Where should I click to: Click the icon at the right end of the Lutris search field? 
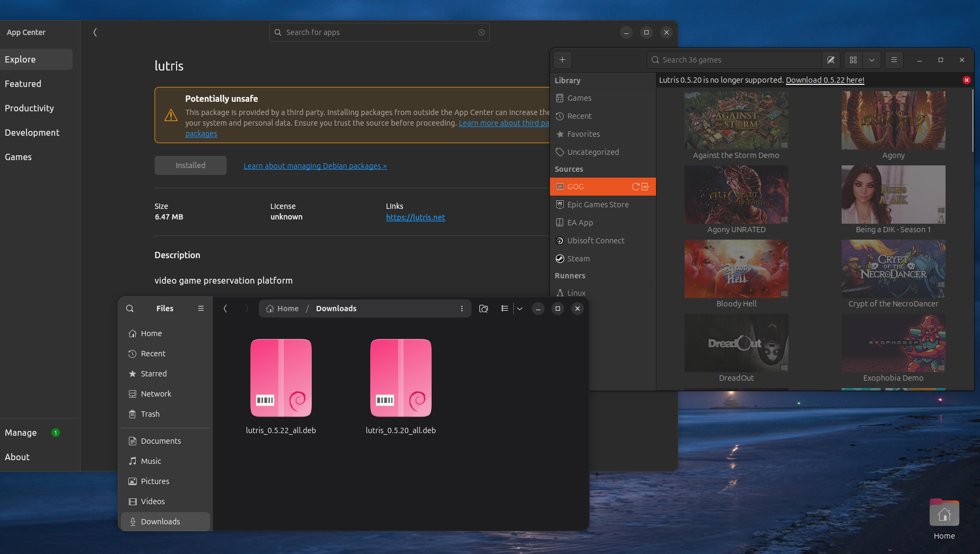[x=830, y=60]
